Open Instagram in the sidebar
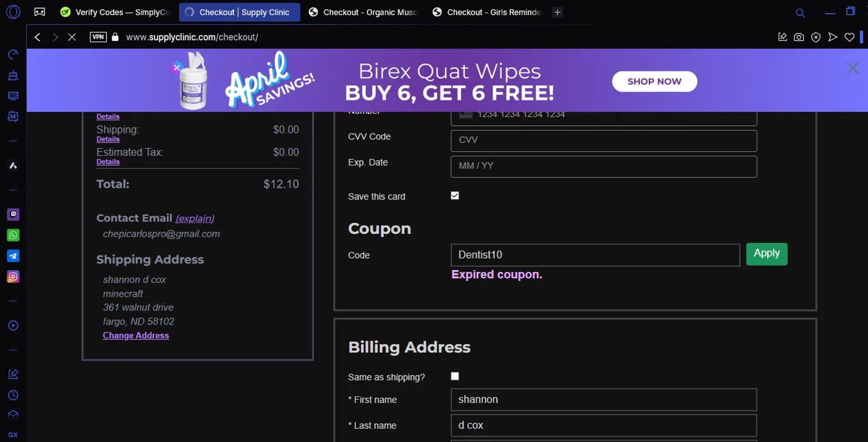Viewport: 868px width, 442px height. [13, 277]
